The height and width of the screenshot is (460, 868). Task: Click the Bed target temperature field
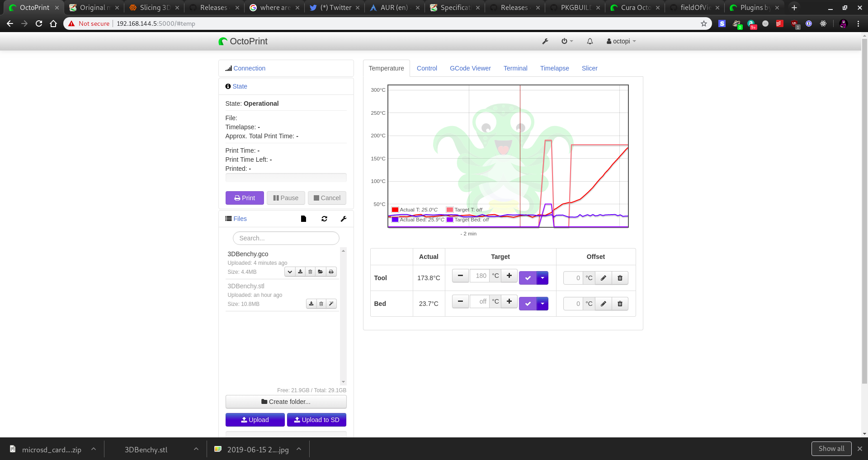click(480, 301)
